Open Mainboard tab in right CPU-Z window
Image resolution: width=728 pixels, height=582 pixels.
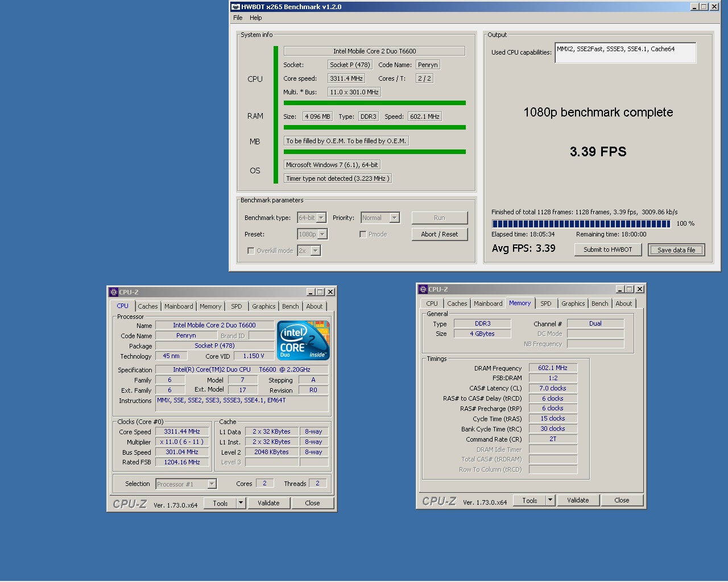point(488,304)
